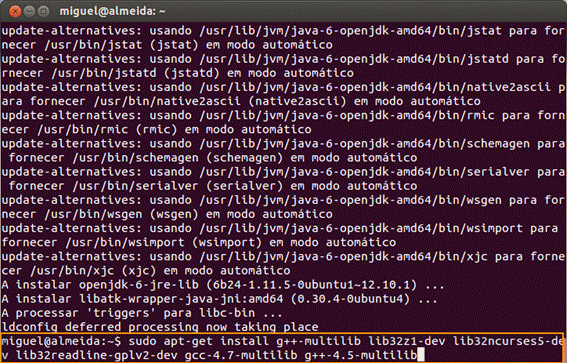Click the path ending in 'bin/wsimport para'
The image size is (567, 363).
(379, 228)
